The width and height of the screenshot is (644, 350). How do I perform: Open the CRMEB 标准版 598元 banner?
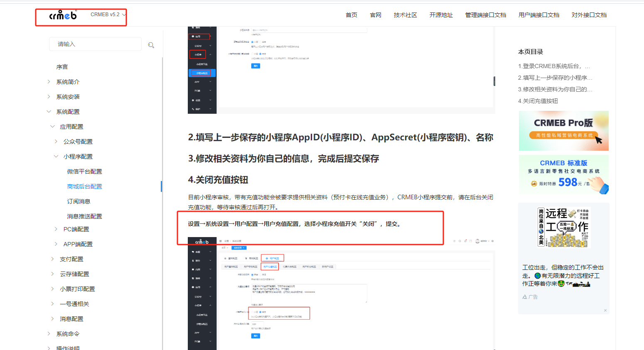tap(564, 174)
